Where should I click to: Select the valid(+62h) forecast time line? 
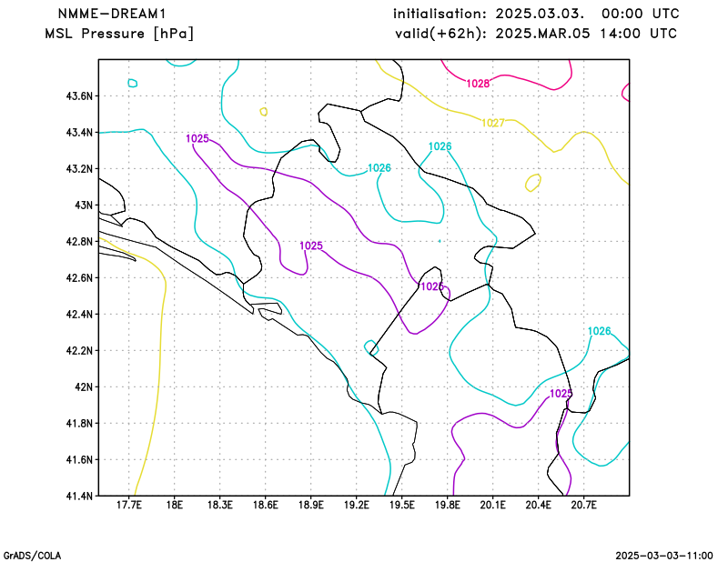pyautogui.click(x=536, y=34)
